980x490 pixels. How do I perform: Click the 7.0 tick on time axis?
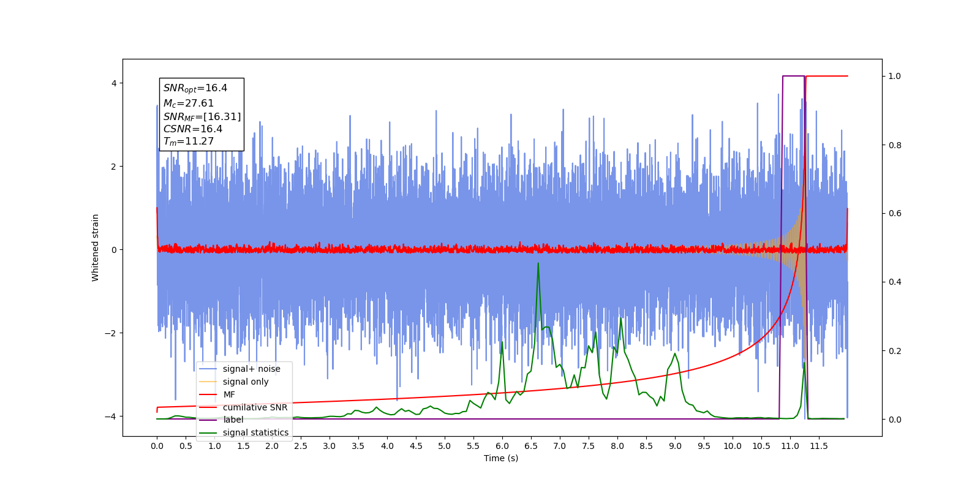[560, 446]
